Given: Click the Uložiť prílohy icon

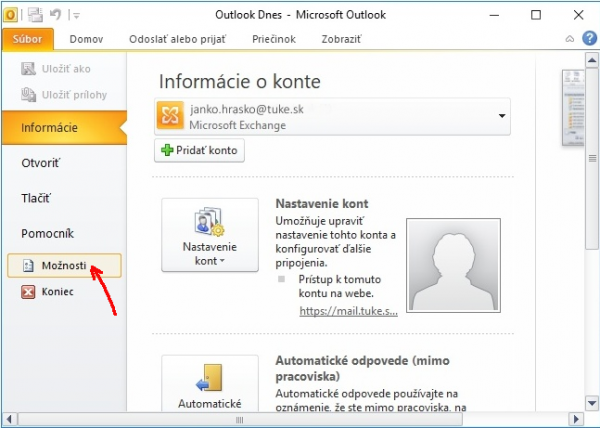Looking at the screenshot, I should 28,94.
